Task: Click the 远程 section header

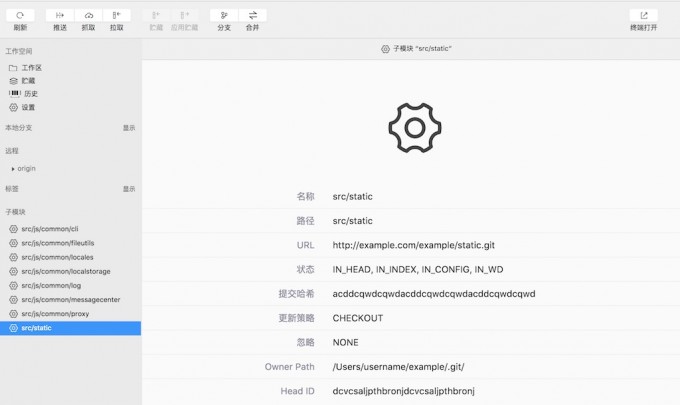Action: (x=12, y=151)
